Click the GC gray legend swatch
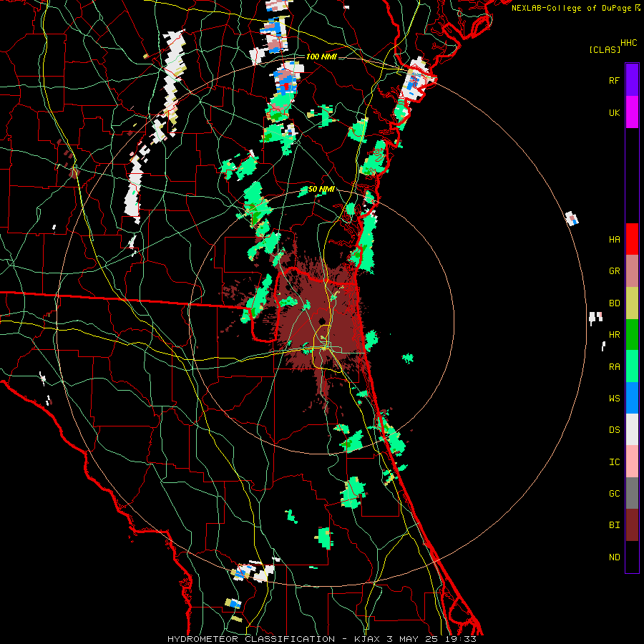 coord(632,493)
